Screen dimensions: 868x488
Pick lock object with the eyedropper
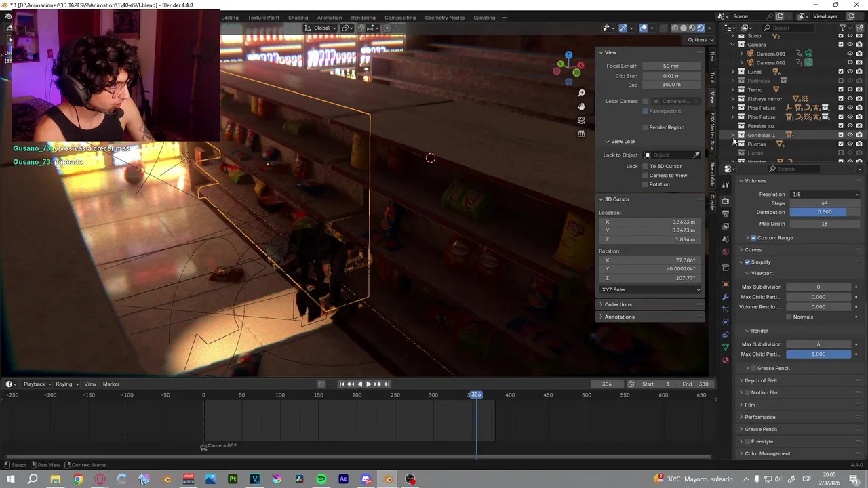click(696, 155)
